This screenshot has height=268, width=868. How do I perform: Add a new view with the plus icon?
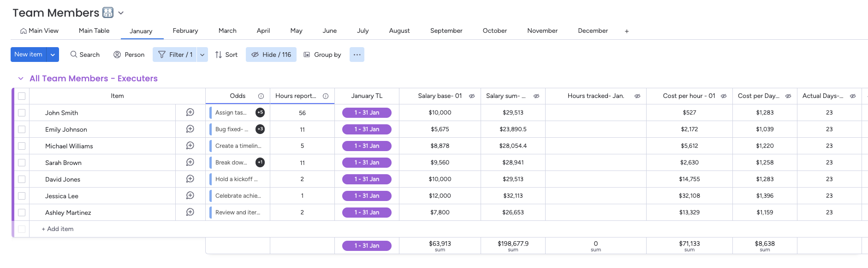627,31
